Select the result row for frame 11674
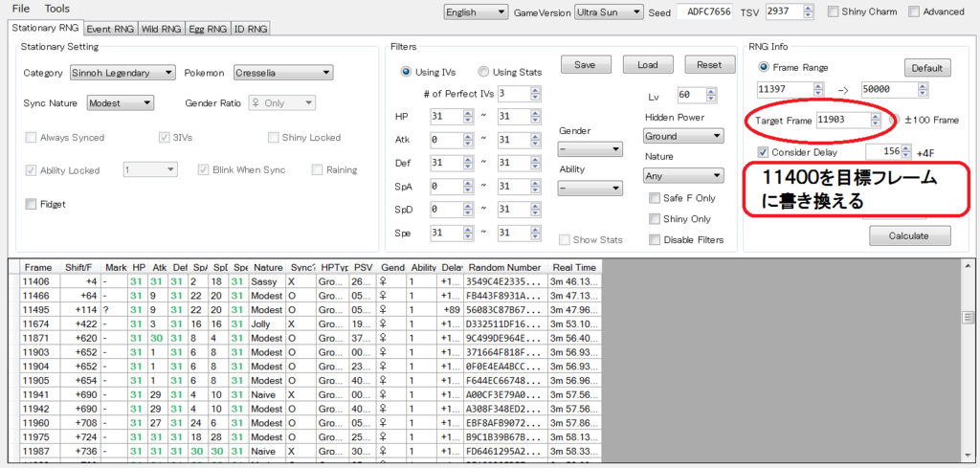The height and width of the screenshot is (468, 980). click(305, 324)
